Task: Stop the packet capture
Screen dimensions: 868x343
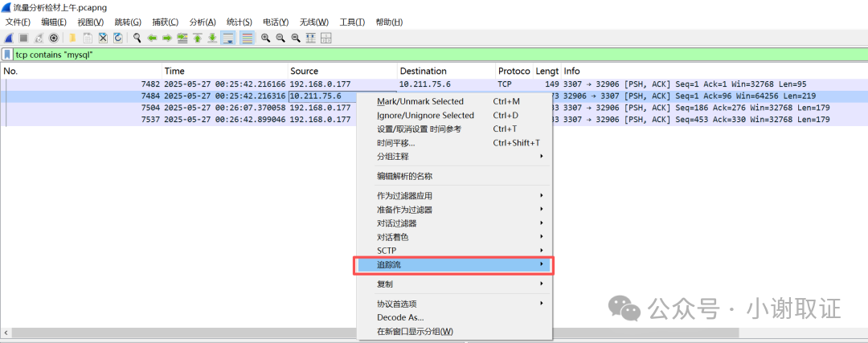Action: point(24,39)
